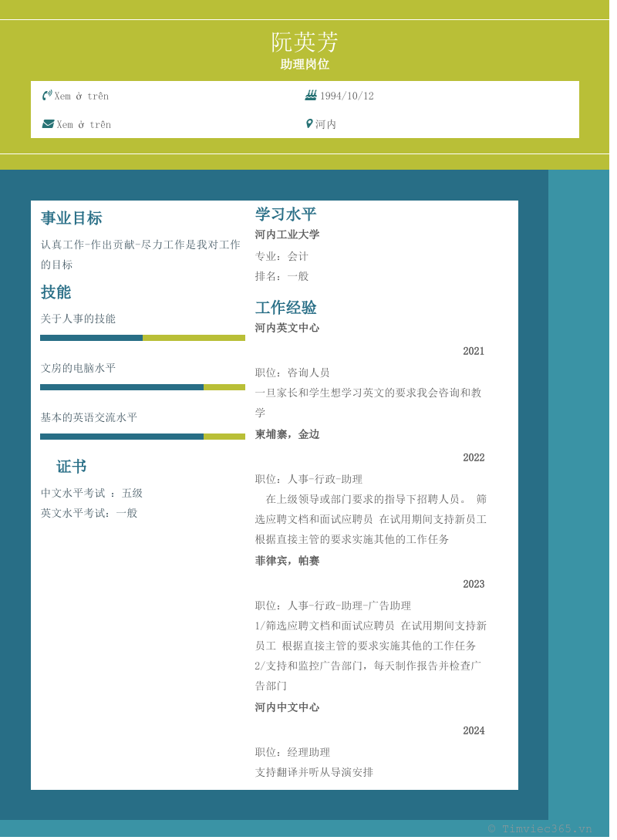Image resolution: width=617 pixels, height=840 pixels.
Task: Select the name heading 阮英芳
Action: (x=305, y=42)
